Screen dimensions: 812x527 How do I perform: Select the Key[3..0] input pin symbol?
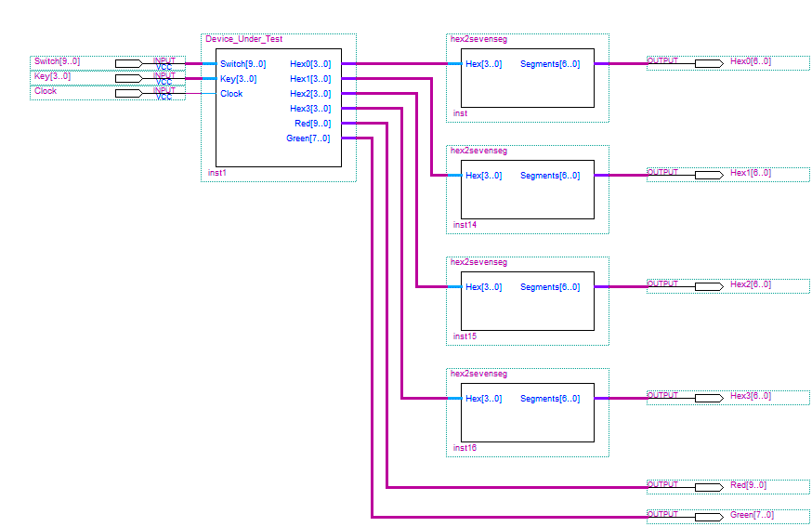tap(129, 78)
